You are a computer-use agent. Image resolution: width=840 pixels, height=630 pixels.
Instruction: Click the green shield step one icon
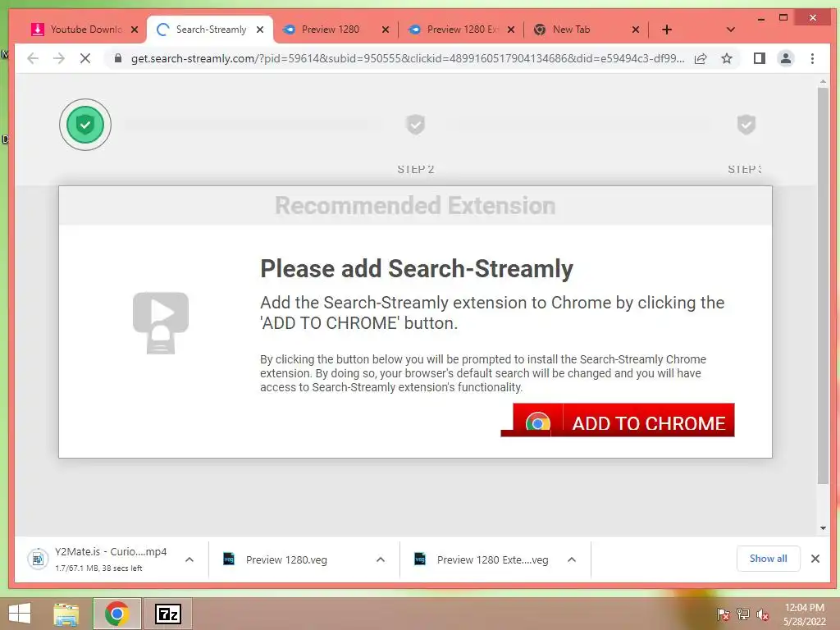tap(85, 125)
